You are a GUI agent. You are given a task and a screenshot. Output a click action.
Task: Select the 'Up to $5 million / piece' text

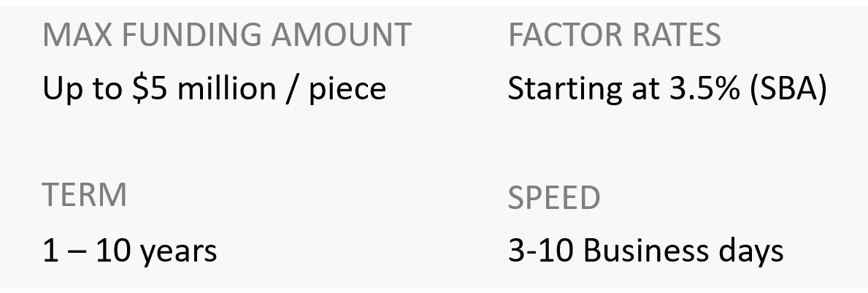click(x=214, y=89)
